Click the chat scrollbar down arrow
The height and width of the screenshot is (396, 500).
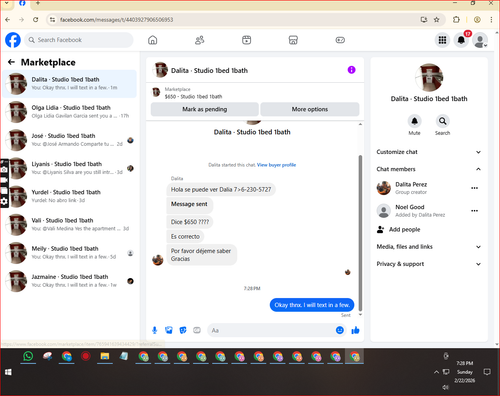pyautogui.click(x=360, y=314)
